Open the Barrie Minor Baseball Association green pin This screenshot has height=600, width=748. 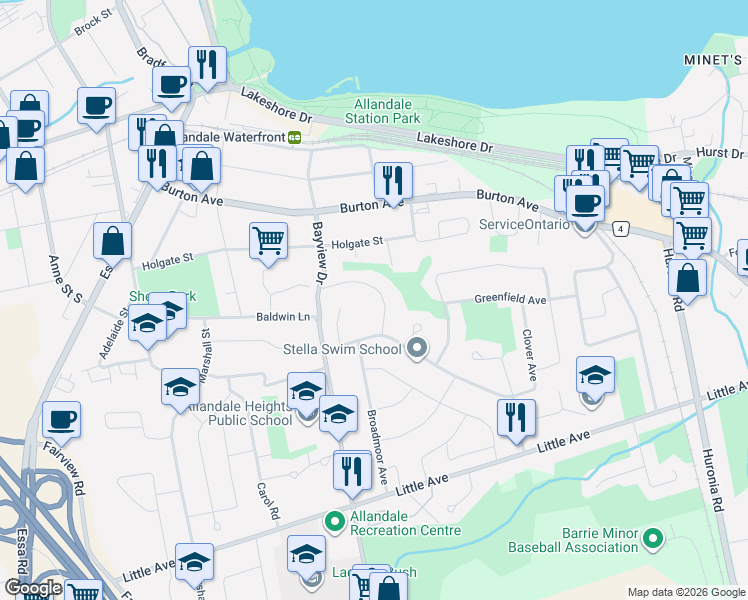pyautogui.click(x=653, y=539)
